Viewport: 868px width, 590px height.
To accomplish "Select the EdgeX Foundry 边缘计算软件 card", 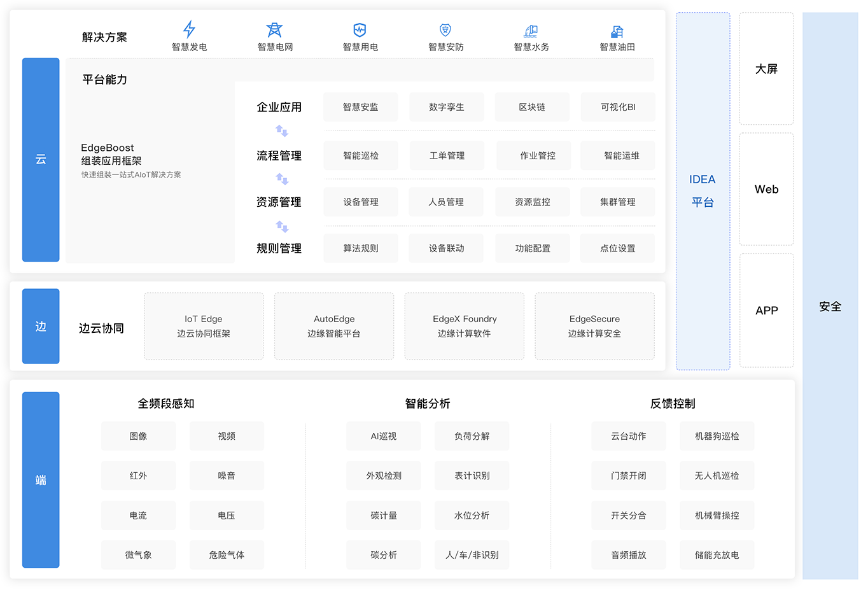I will coord(464,326).
